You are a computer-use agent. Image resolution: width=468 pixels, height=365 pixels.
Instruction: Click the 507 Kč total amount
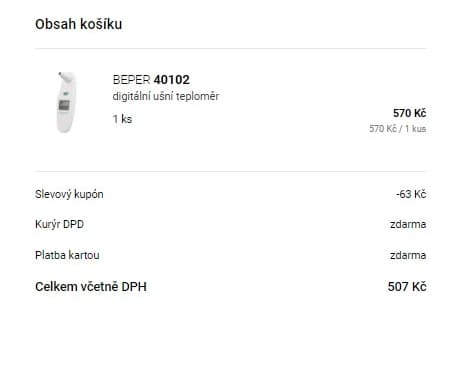(407, 286)
